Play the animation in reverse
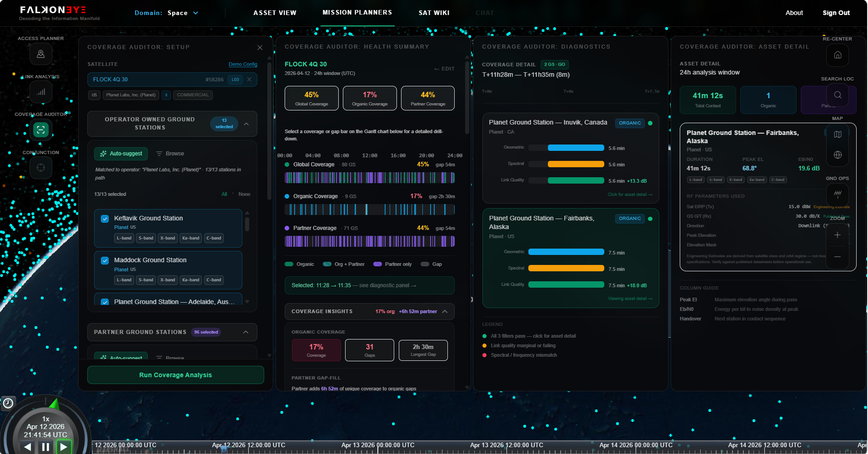 28,447
